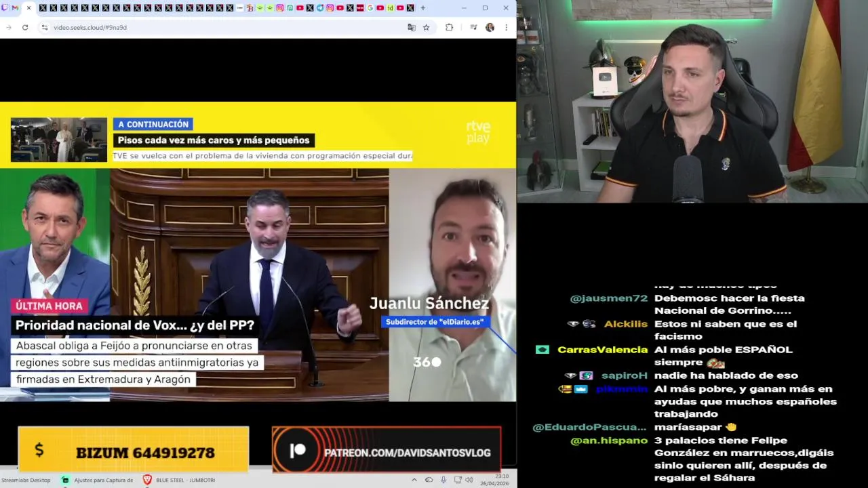The width and height of the screenshot is (868, 488).
Task: View site information icon in address bar
Action: click(44, 27)
